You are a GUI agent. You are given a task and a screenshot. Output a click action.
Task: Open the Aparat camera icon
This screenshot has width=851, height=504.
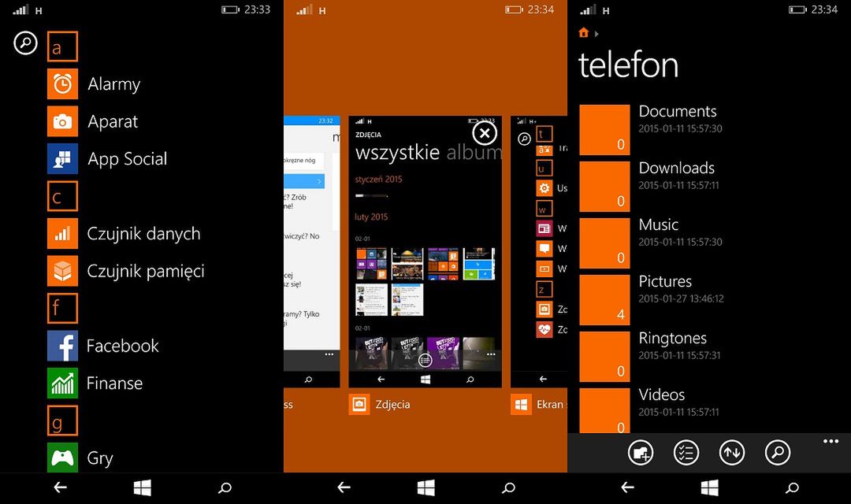click(x=62, y=121)
